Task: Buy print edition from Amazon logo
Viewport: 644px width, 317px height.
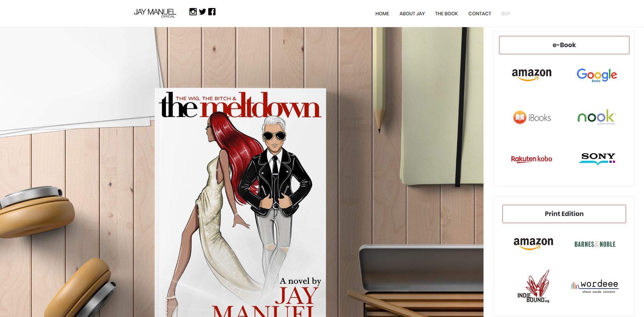Action: 533,243
